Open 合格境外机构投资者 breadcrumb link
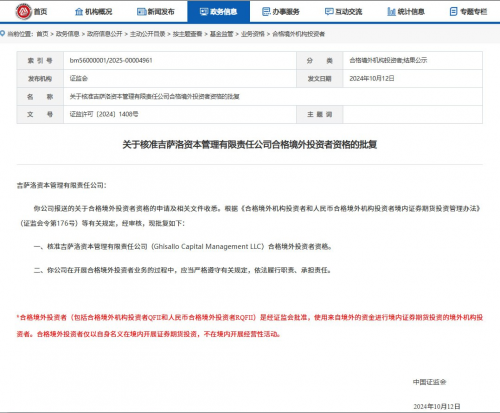 click(299, 34)
